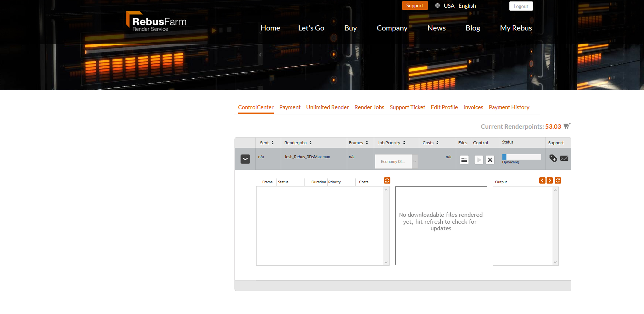
Task: Refresh the Output panel
Action: pos(558,180)
